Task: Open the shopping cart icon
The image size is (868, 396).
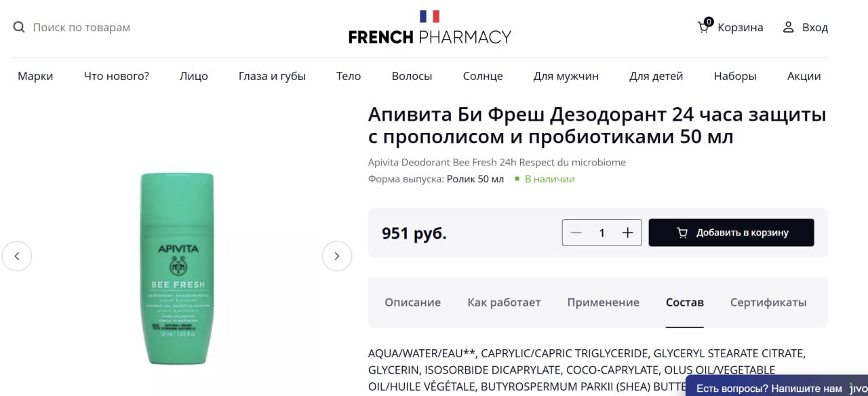Action: pyautogui.click(x=705, y=26)
